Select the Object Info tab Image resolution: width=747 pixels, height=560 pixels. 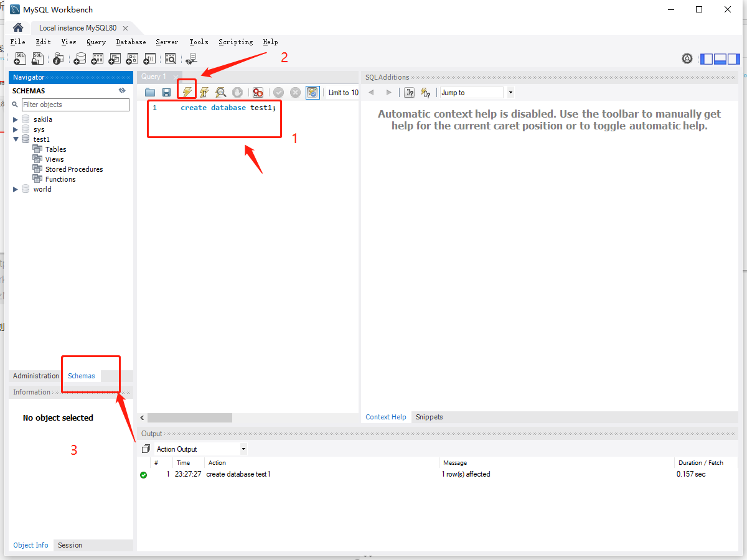tap(31, 545)
